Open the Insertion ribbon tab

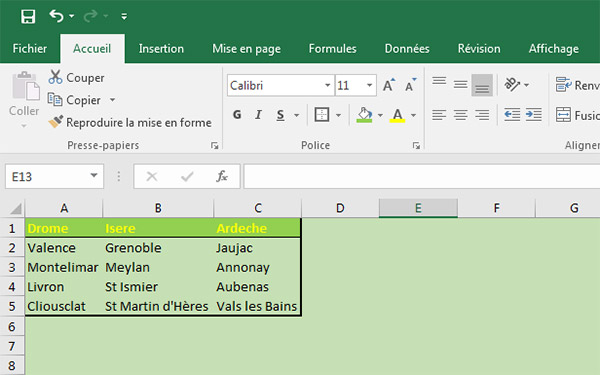point(161,49)
